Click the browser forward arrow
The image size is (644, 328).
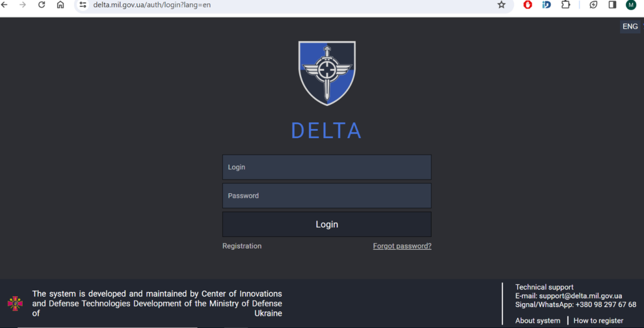click(x=23, y=5)
